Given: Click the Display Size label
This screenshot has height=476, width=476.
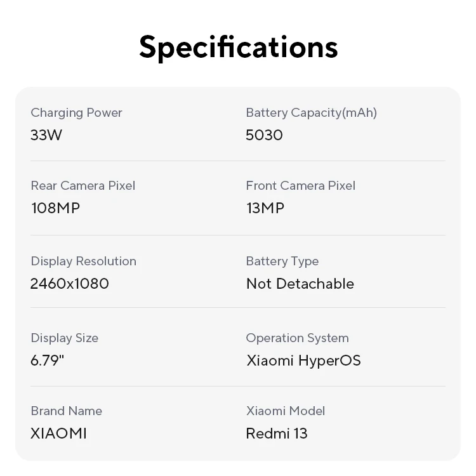Looking at the screenshot, I should point(64,338).
